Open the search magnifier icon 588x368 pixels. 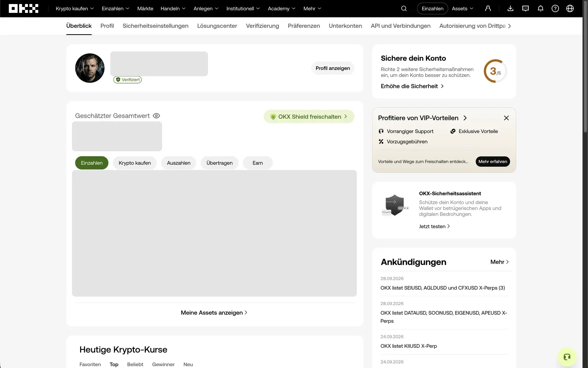(x=404, y=8)
